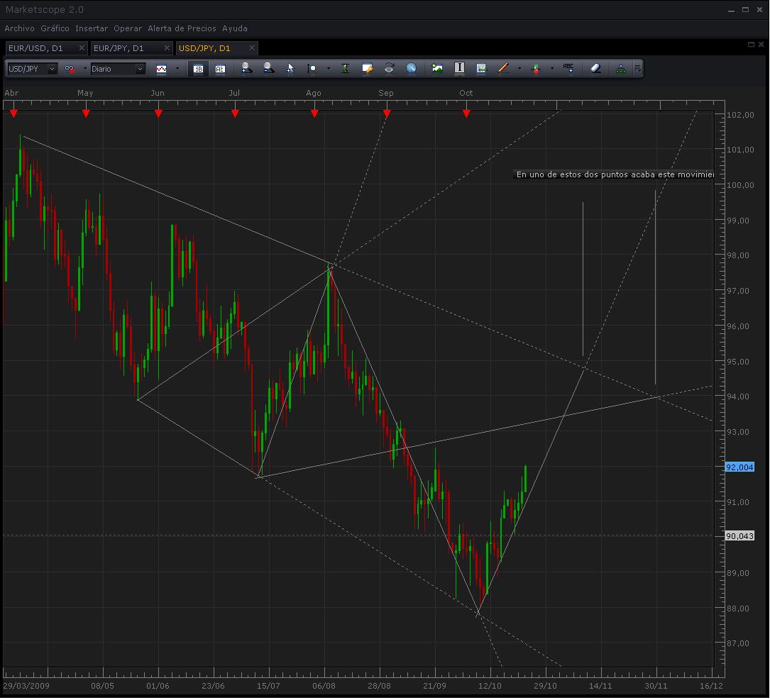The width and height of the screenshot is (770, 700).
Task: Click the 29/03/2009 date axis label
Action: (26, 687)
